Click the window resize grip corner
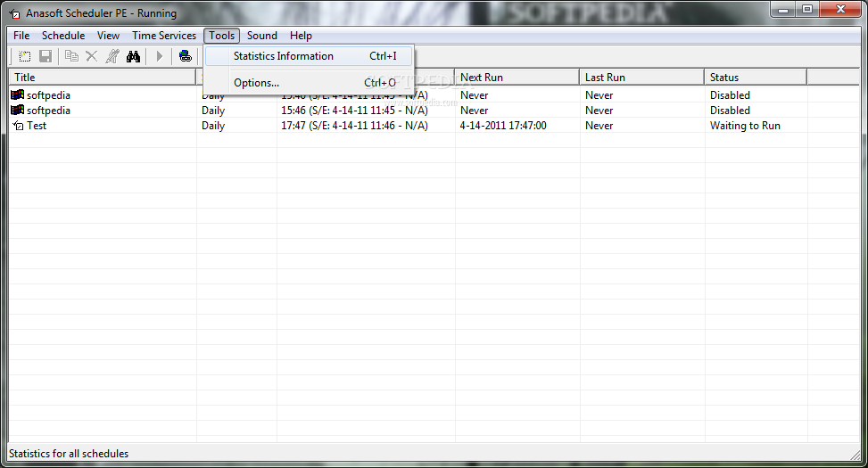868x468 pixels. tap(856, 455)
